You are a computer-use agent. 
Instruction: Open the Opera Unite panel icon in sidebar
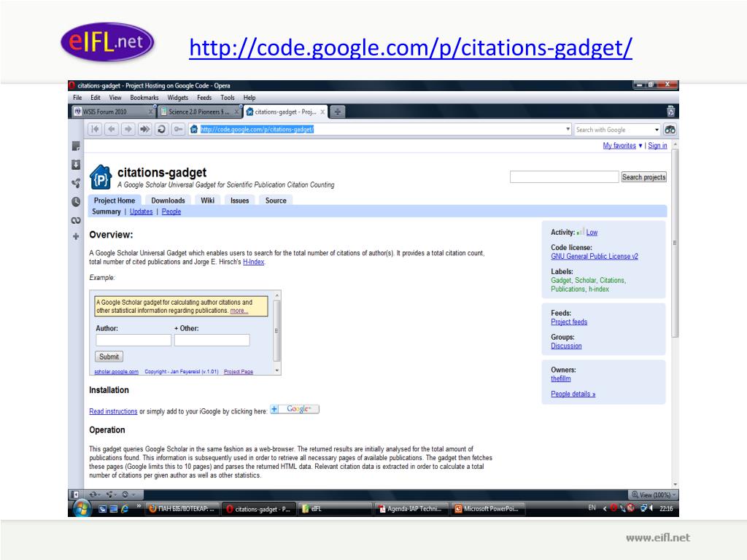[x=76, y=183]
